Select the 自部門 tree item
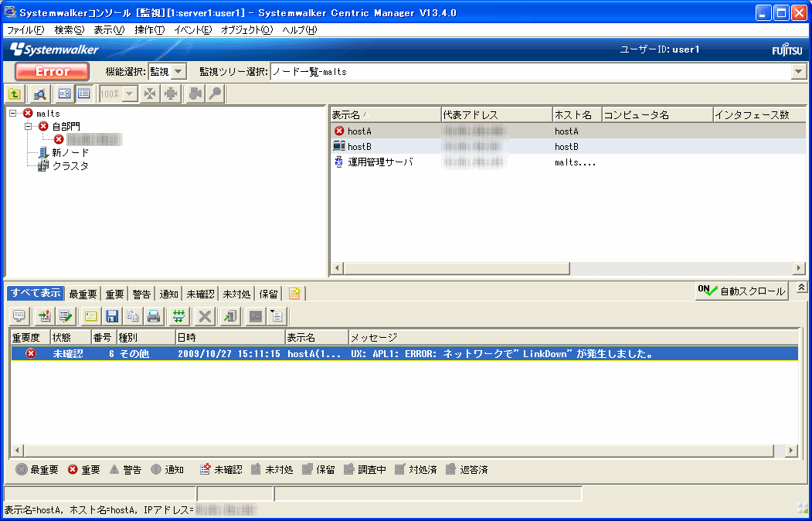The width and height of the screenshot is (812, 521). [x=66, y=126]
